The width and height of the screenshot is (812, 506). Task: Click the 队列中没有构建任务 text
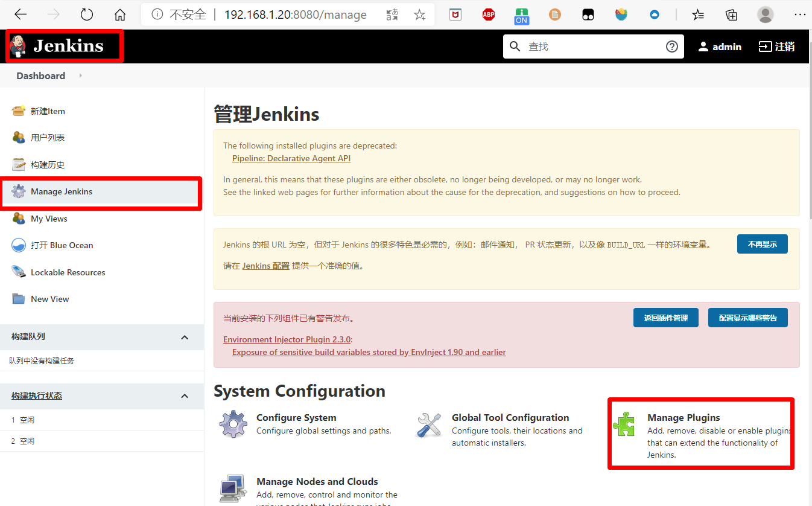click(42, 360)
